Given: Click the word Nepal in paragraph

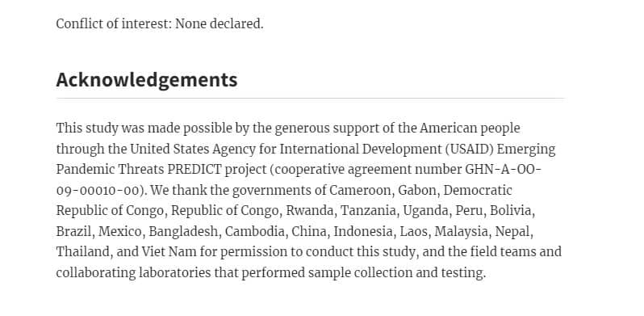Looking at the screenshot, I should pyautogui.click(x=512, y=232).
